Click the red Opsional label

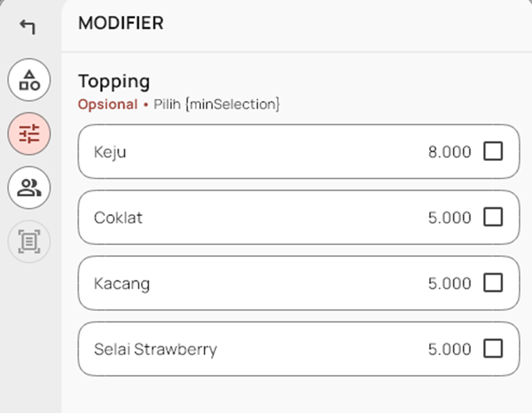107,104
